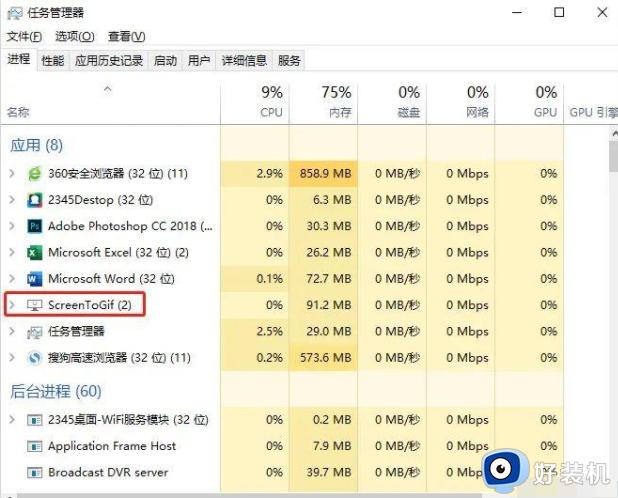Screen dimensions: 618x498
Task: Sort by the 名称 column header
Action: coord(110,103)
